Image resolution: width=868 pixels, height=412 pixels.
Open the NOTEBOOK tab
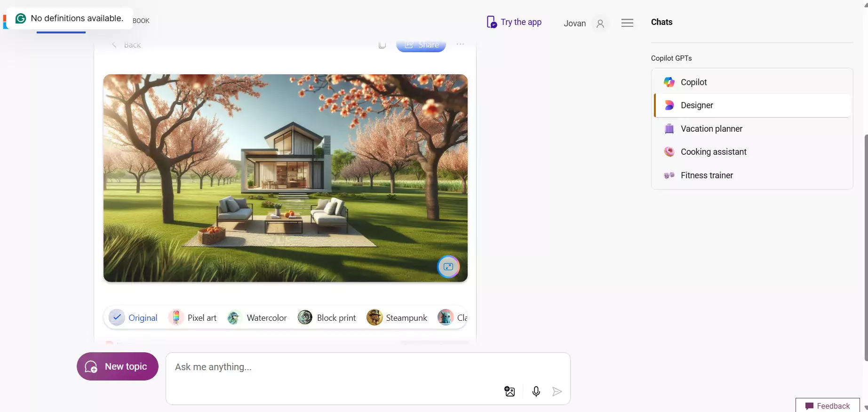click(x=141, y=21)
